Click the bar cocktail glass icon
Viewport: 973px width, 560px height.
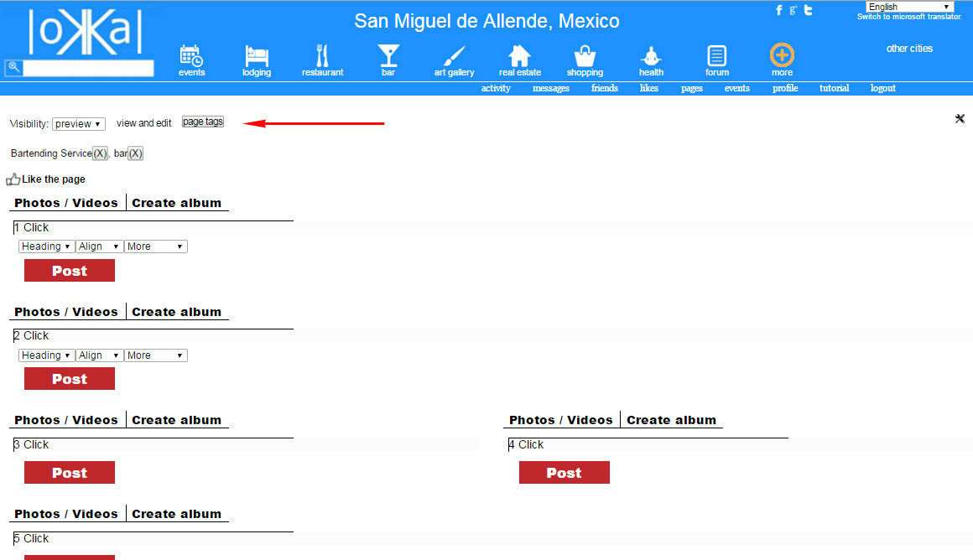point(388,56)
